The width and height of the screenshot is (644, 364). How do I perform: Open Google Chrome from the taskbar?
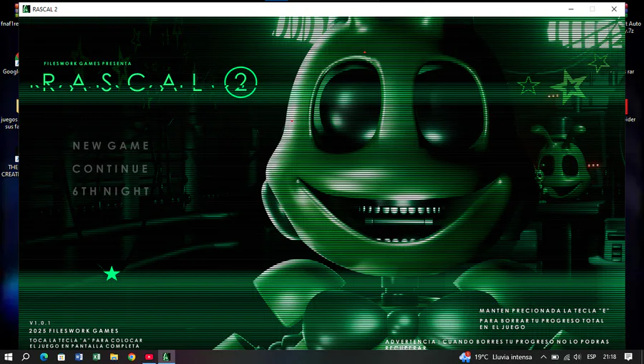pyautogui.click(x=132, y=357)
